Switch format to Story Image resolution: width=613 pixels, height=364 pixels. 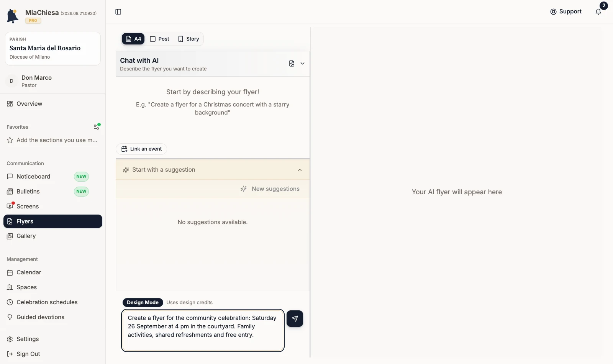pos(188,39)
